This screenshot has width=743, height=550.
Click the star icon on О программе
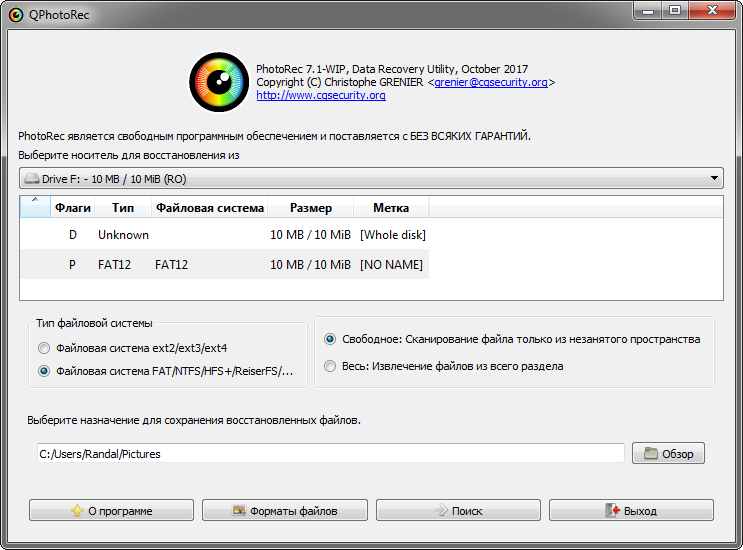click(77, 510)
